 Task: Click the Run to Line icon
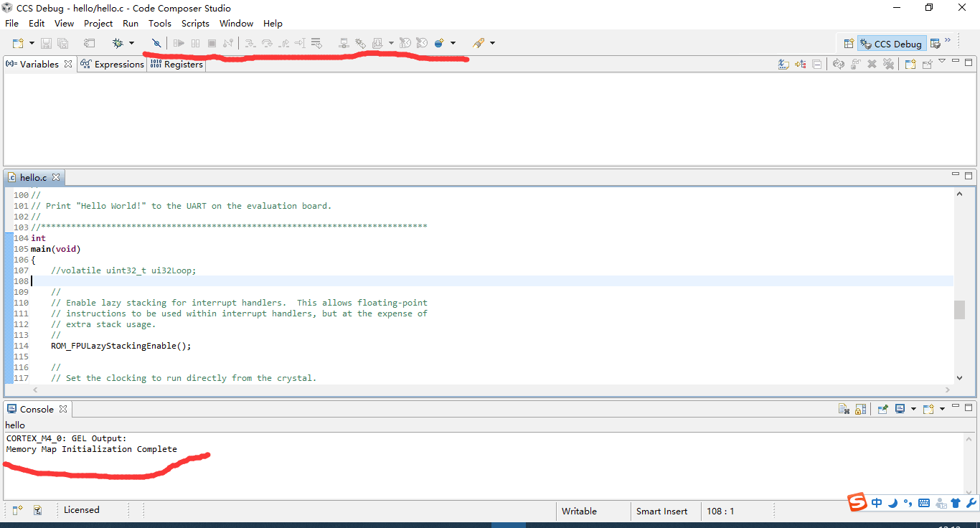300,44
